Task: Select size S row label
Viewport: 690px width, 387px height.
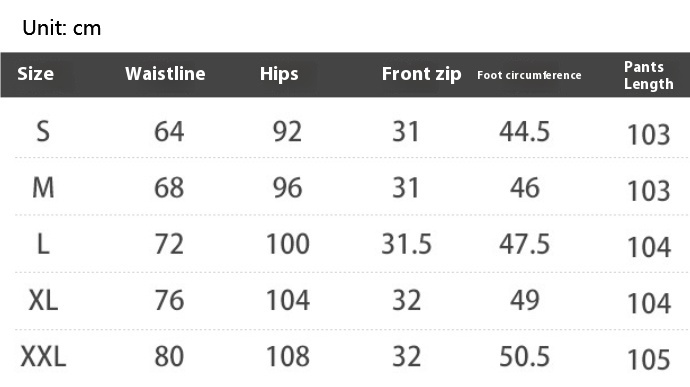Action: tap(43, 131)
